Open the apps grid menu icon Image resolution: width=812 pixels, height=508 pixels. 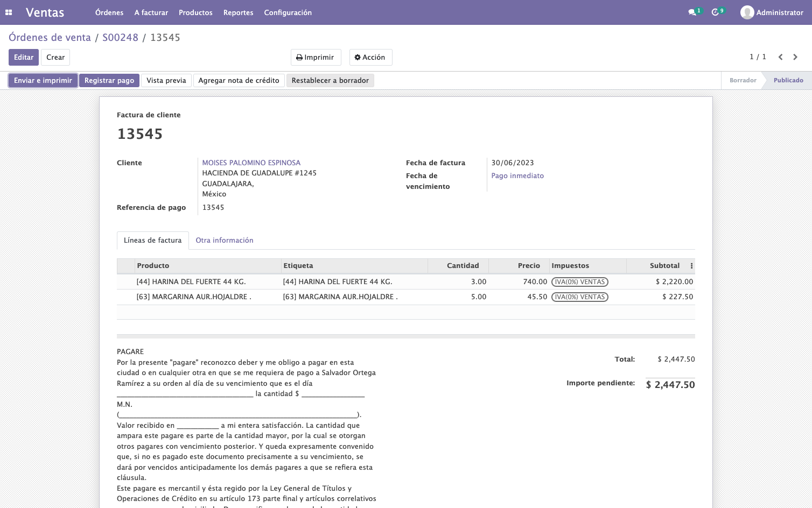click(9, 12)
